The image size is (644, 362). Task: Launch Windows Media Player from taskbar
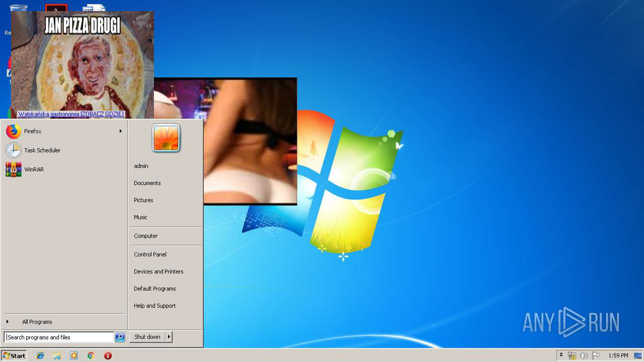(x=74, y=355)
